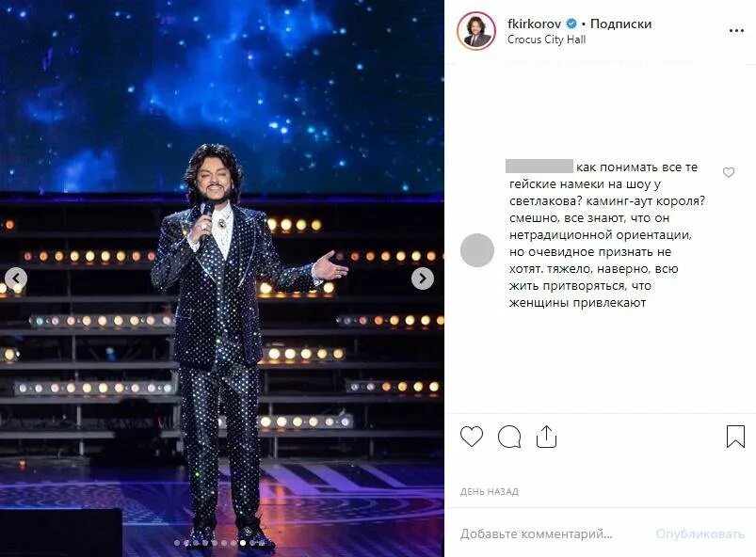Open comments via the speech bubble icon
Viewport: 756px width, 557px height.
[509, 437]
